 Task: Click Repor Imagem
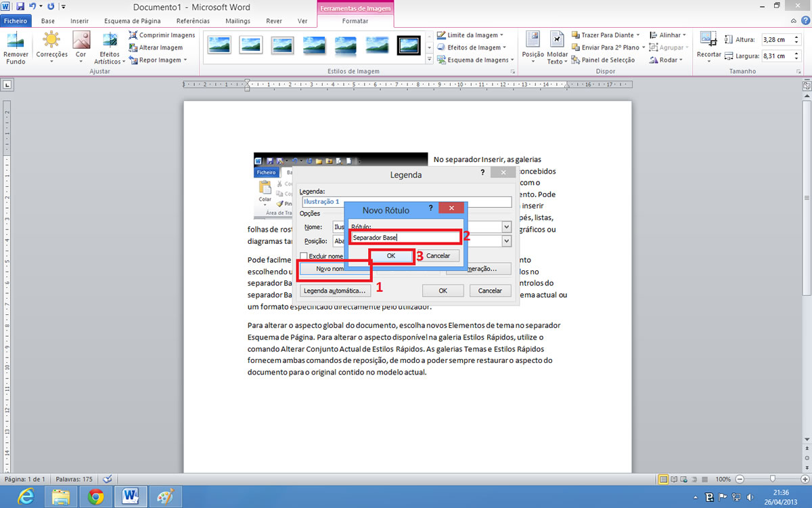pos(157,60)
